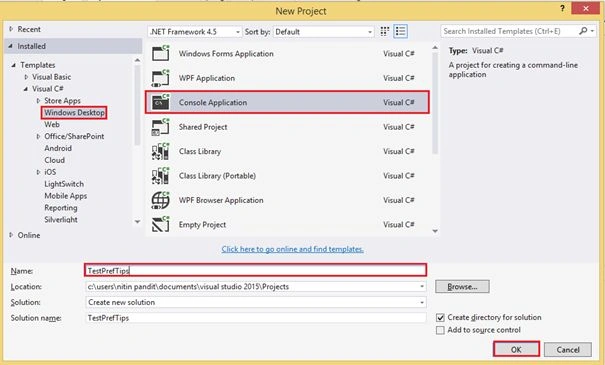Click the template list scrollbar down arrow
The height and width of the screenshot is (365, 605).
(x=435, y=231)
